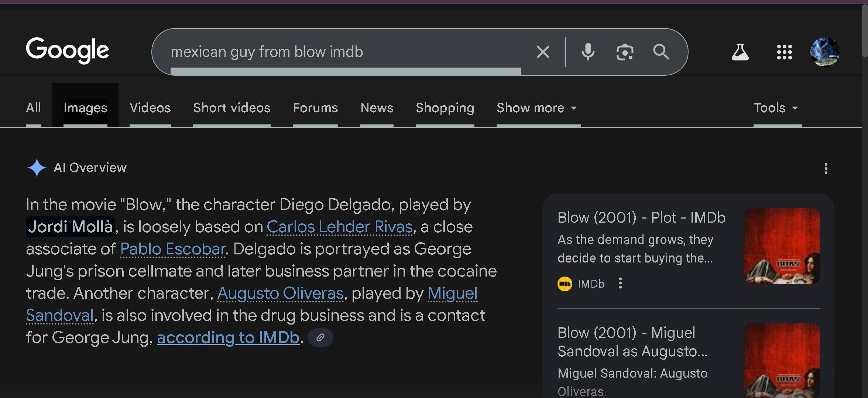Clear the search query with X icon
Image resolution: width=868 pixels, height=398 pixels.
[x=543, y=52]
